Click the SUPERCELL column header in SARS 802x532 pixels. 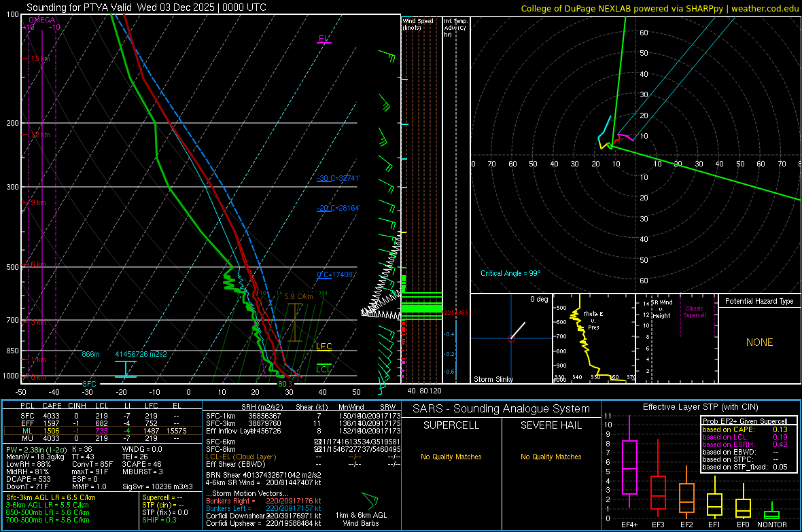[451, 425]
